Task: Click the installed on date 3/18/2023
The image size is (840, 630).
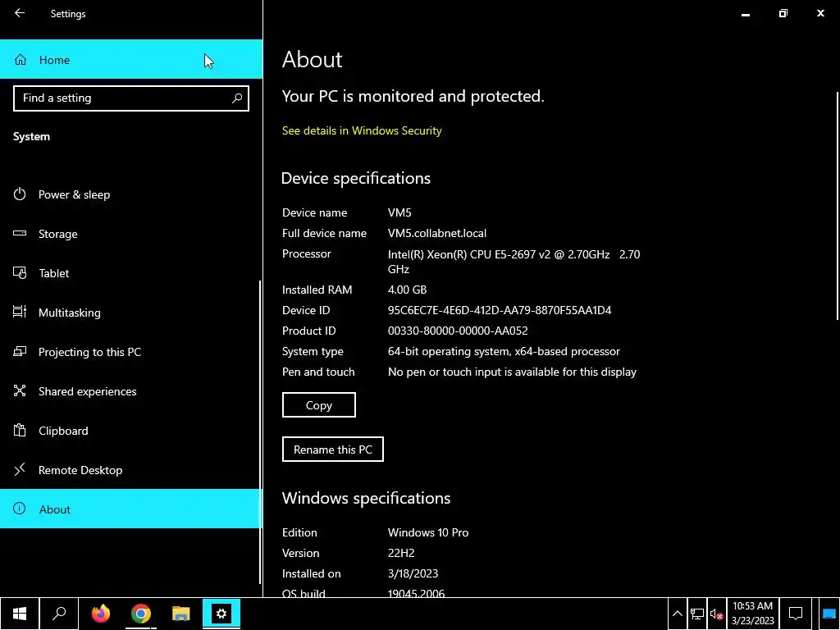Action: pos(413,573)
